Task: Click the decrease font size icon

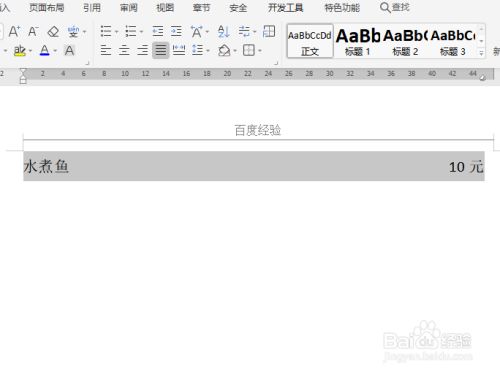Action: coord(33,32)
